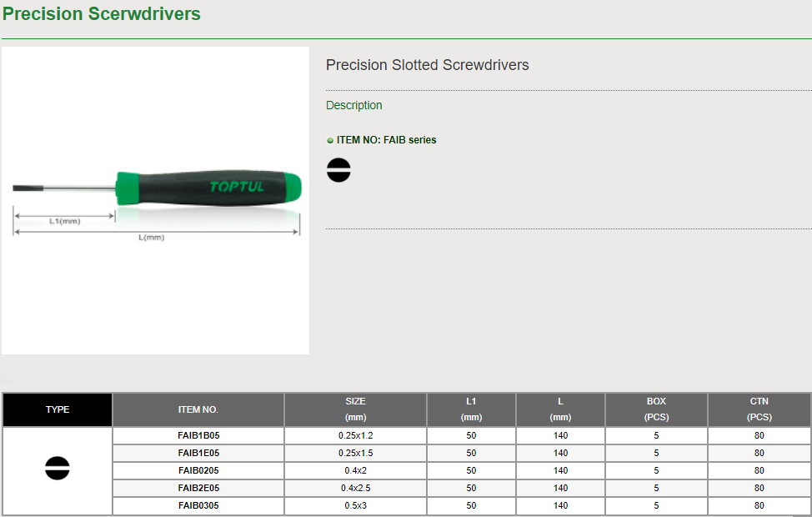Image resolution: width=812 pixels, height=517 pixels.
Task: Select item number FAIB0305
Action: coord(198,505)
